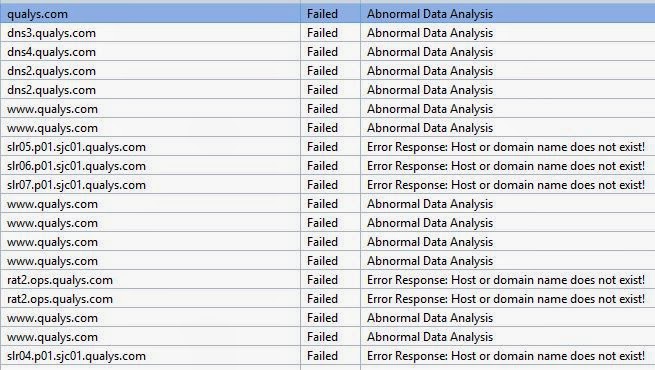Screen dimensions: 655x370
Task: Click the slr06.p01.sjc01.qualys.com entry
Action: point(76,166)
